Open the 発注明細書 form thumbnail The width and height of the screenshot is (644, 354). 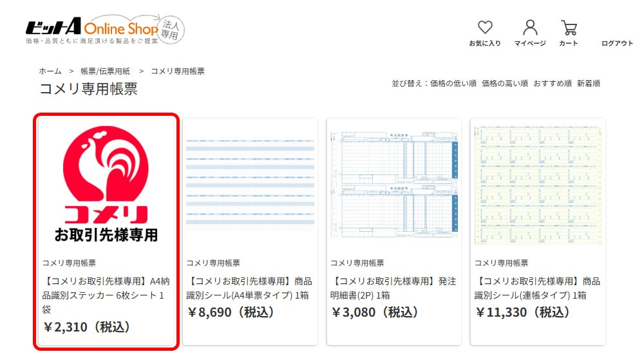[x=394, y=185]
